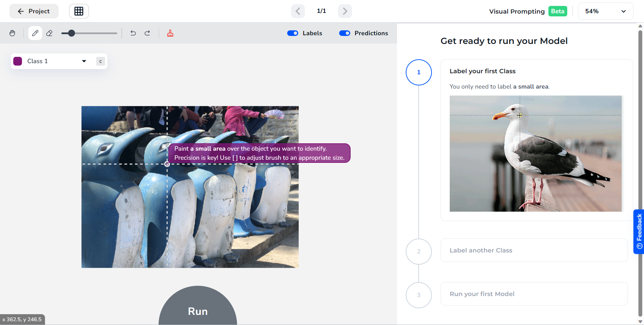
Task: Open 'Run your first Model' step
Action: [x=534, y=294]
